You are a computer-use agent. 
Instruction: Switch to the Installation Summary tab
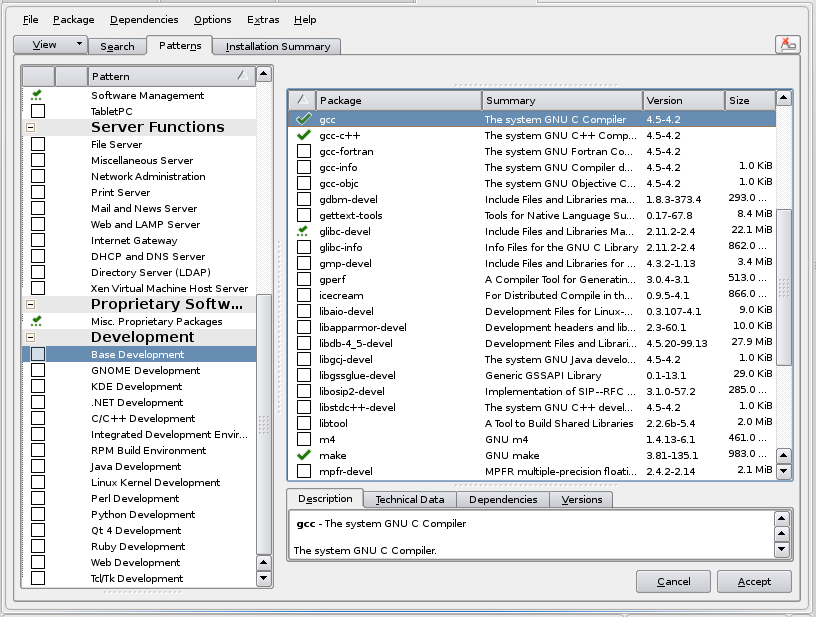click(278, 46)
